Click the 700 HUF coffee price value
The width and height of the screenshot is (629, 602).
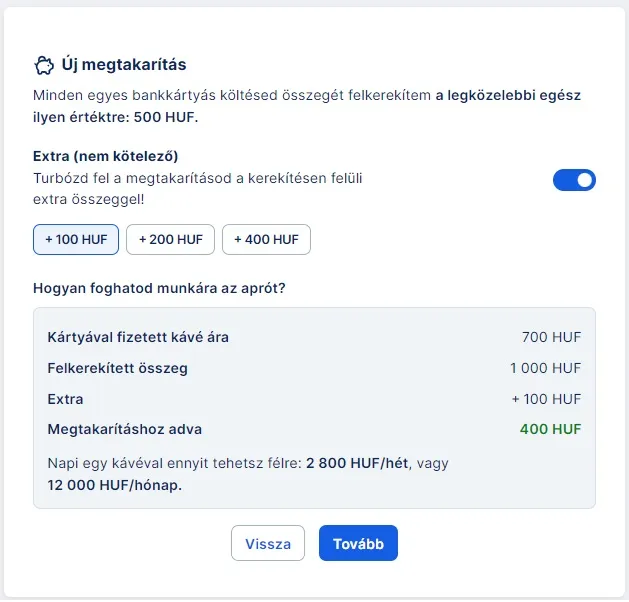(x=551, y=337)
